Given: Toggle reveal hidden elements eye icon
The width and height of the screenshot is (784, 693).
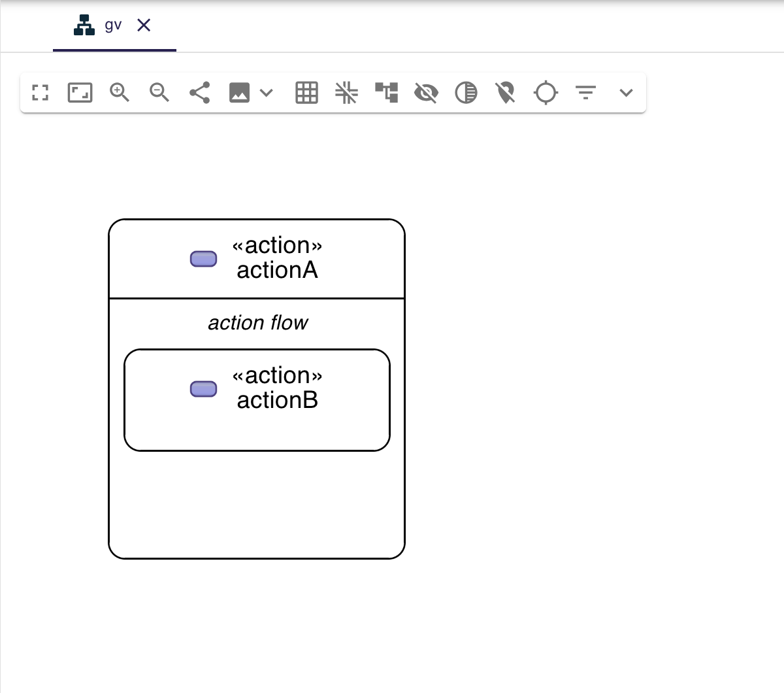Looking at the screenshot, I should point(426,93).
